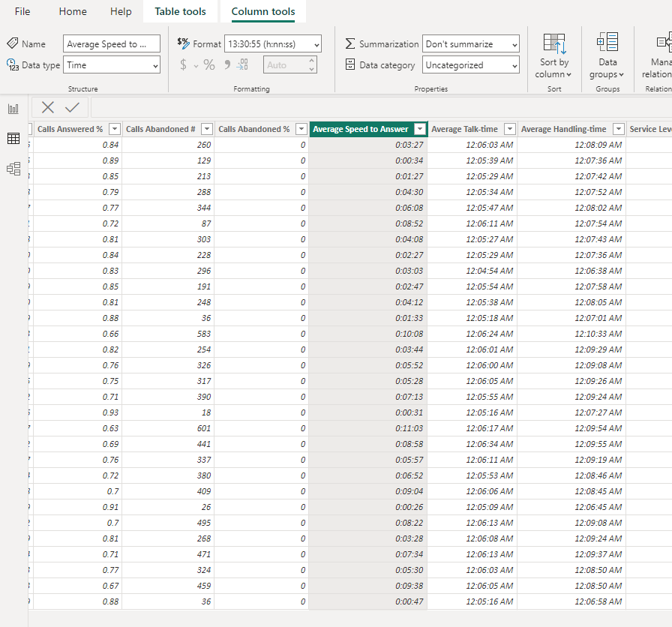Image resolution: width=672 pixels, height=627 pixels.
Task: Select the Table tools tab
Action: pos(181,11)
